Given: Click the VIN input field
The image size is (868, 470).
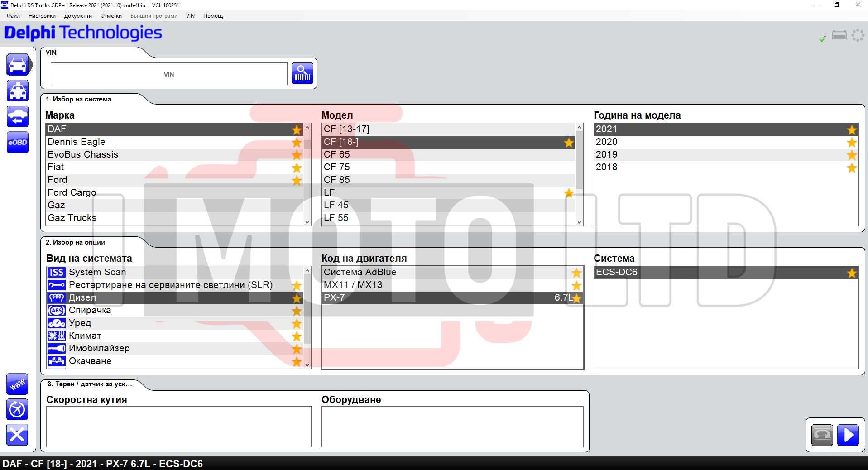Looking at the screenshot, I should click(x=169, y=74).
